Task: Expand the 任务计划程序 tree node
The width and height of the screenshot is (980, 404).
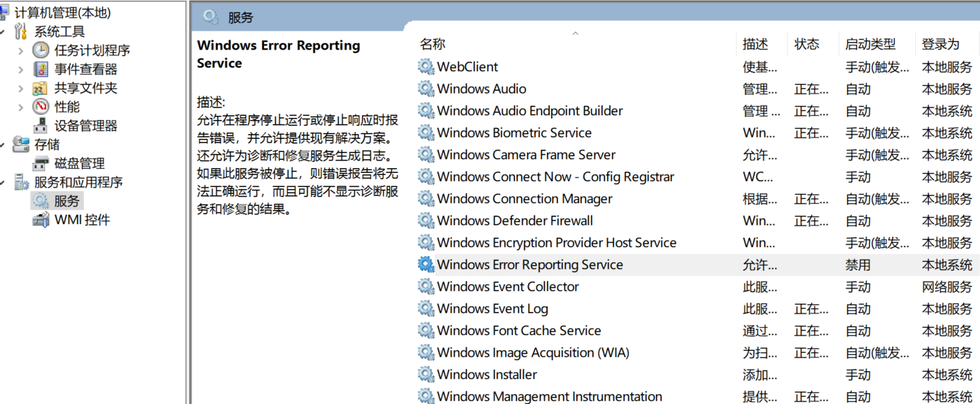Action: (x=20, y=50)
